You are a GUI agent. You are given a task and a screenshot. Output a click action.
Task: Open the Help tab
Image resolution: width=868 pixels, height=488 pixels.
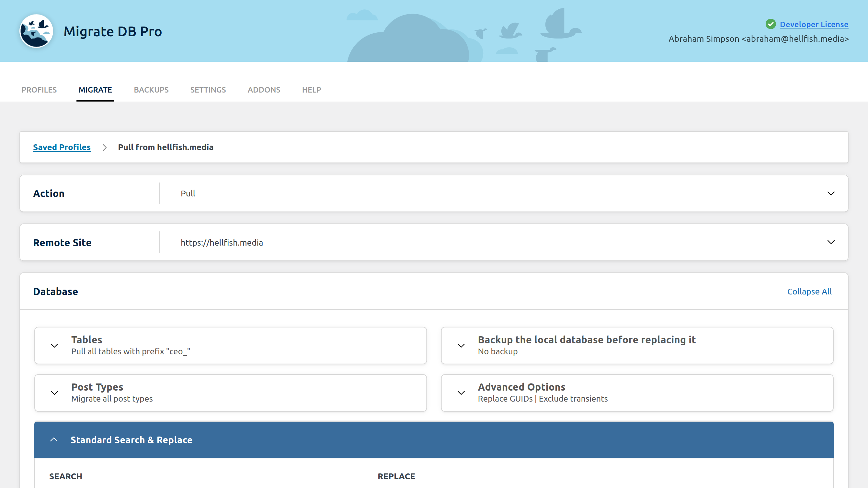point(311,90)
